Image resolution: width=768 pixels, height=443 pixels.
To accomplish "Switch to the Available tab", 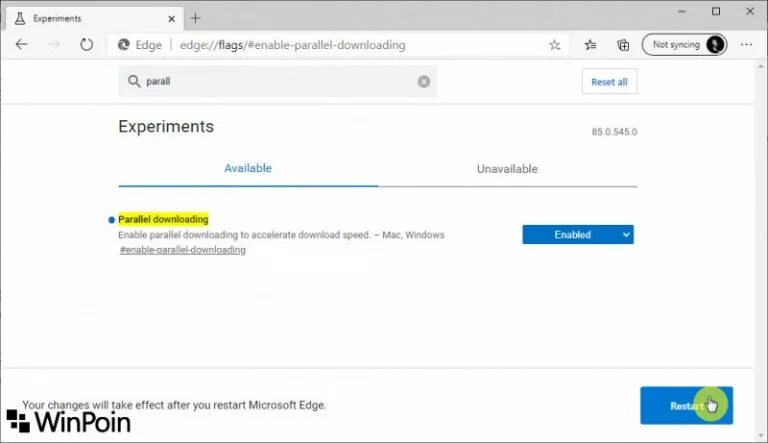I will [x=248, y=168].
